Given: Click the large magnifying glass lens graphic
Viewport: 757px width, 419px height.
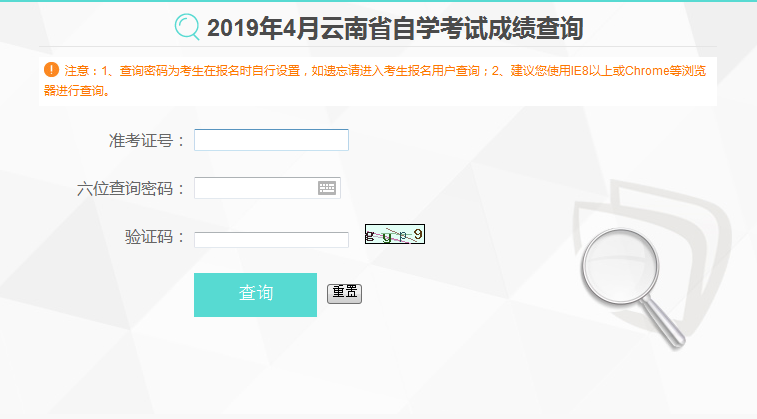Looking at the screenshot, I should tap(620, 266).
